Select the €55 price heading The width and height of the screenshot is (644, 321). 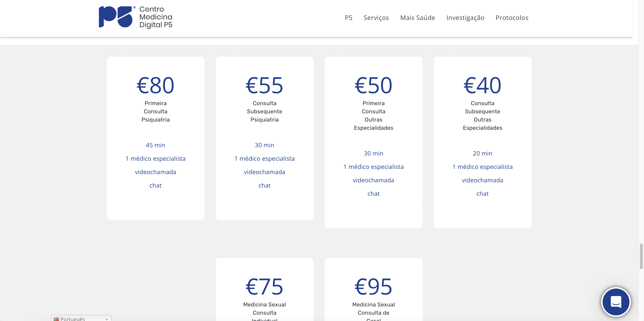point(264,86)
